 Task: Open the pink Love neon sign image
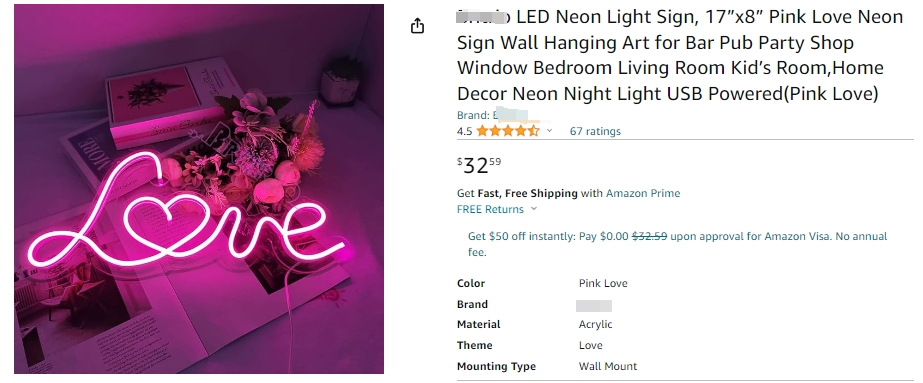pos(199,189)
